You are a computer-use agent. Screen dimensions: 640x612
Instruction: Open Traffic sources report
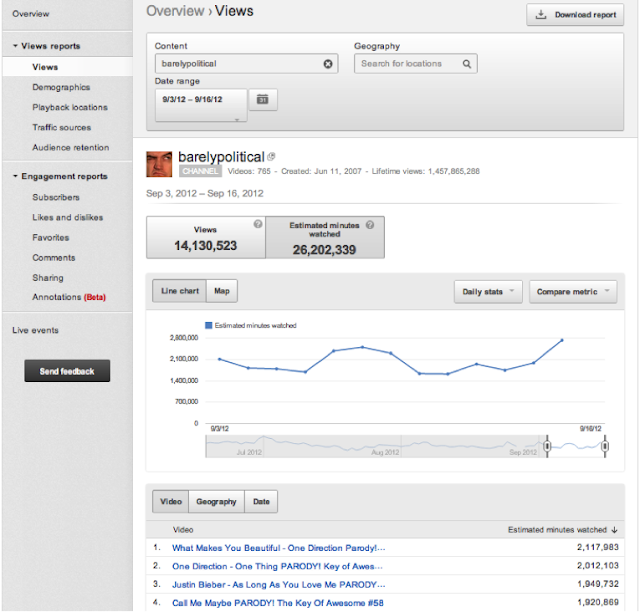pos(62,127)
